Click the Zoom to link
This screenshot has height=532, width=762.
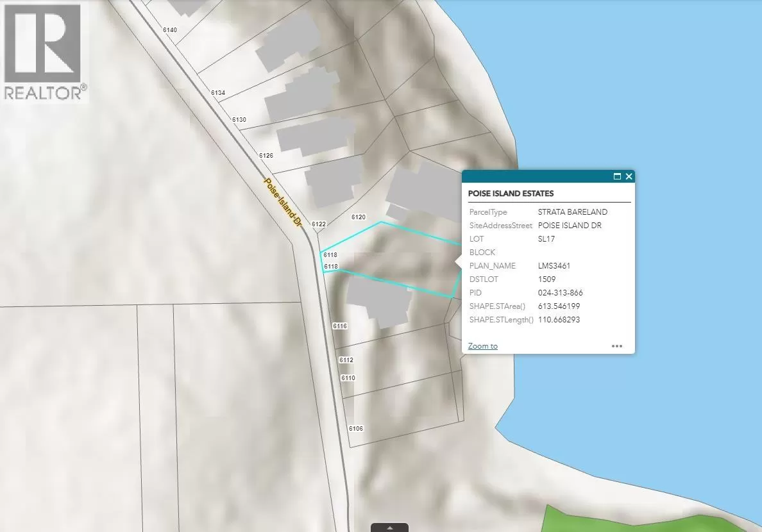pyautogui.click(x=482, y=345)
